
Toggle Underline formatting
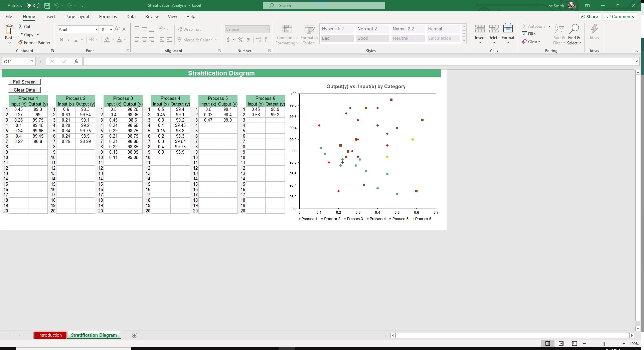(76, 40)
